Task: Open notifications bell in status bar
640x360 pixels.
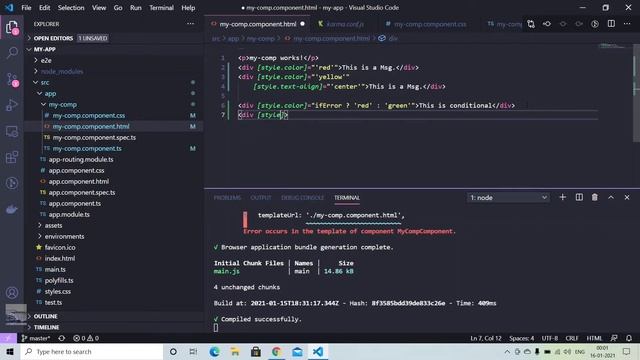Action: coord(629,338)
